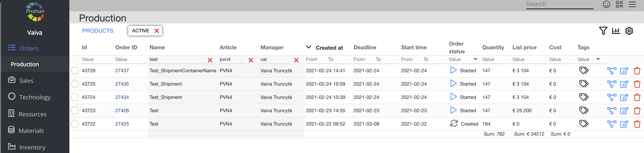Edit order 43725 using pencil icon
644x153 pixels.
[624, 84]
